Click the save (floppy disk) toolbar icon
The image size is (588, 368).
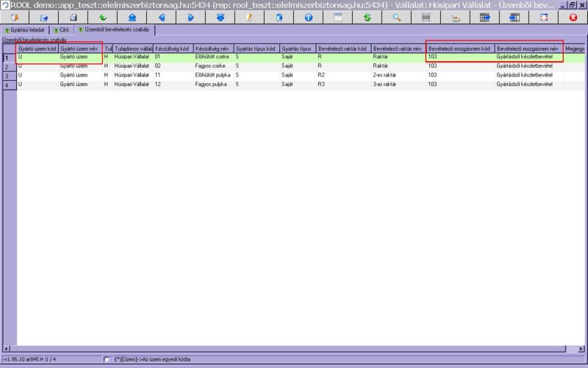click(x=73, y=17)
